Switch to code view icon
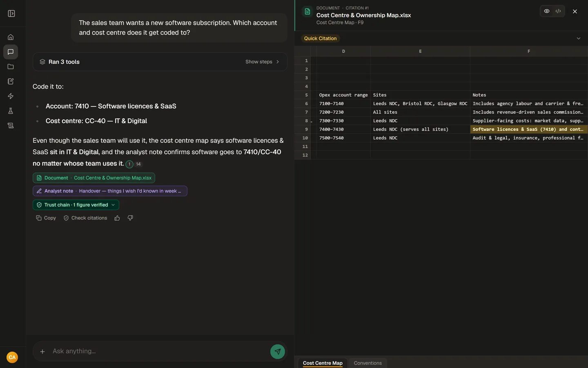The height and width of the screenshot is (368, 588). point(558,11)
